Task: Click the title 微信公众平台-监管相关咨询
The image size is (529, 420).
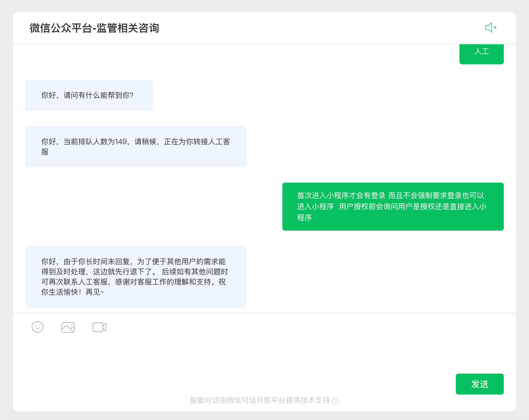Action: pyautogui.click(x=94, y=28)
